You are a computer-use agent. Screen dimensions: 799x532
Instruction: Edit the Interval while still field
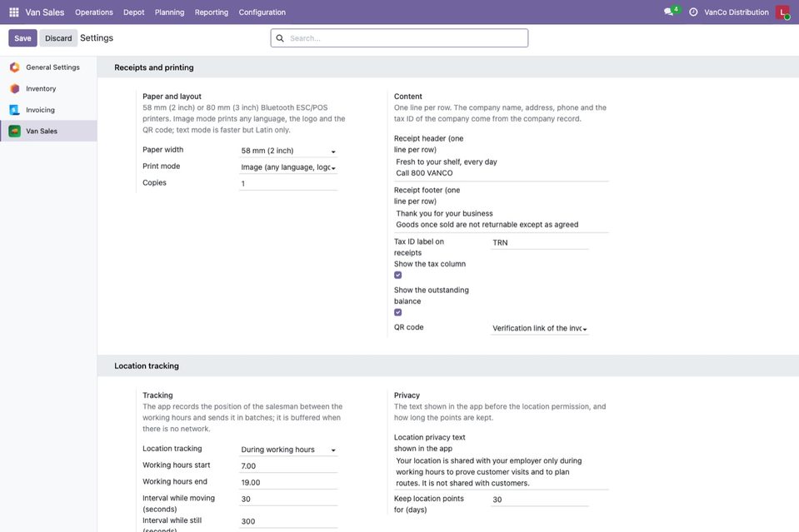pos(288,521)
